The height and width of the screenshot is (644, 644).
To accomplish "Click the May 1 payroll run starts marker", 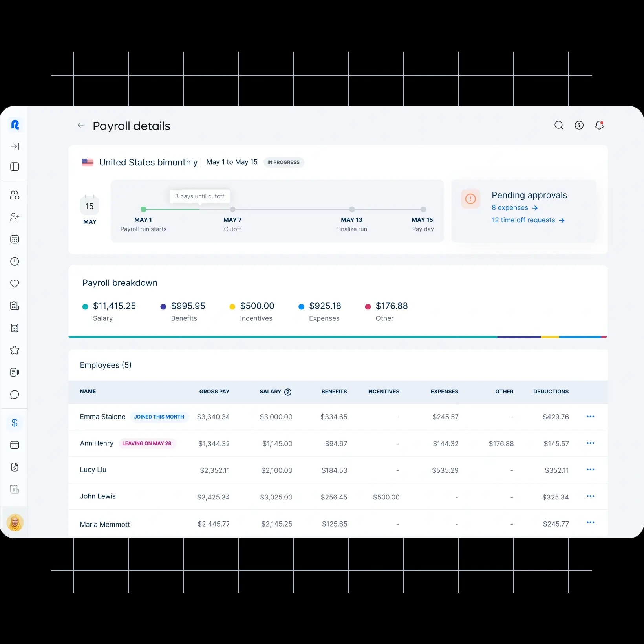I will pyautogui.click(x=143, y=210).
